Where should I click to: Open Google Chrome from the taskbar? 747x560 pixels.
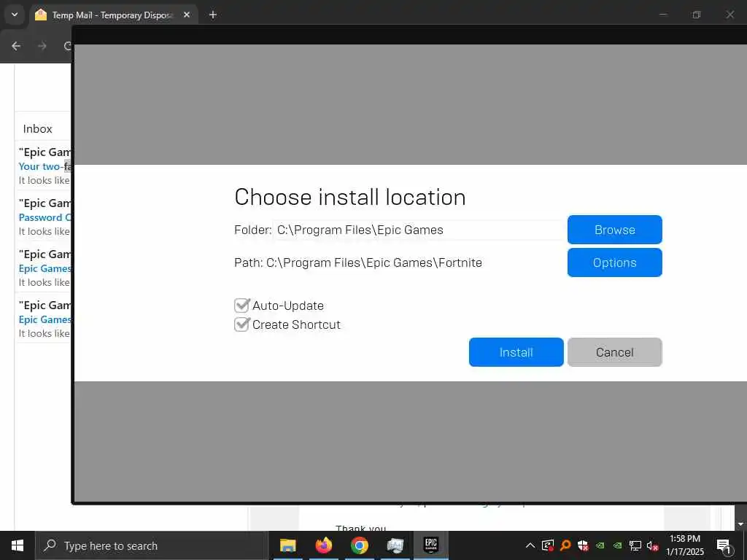[x=359, y=545]
